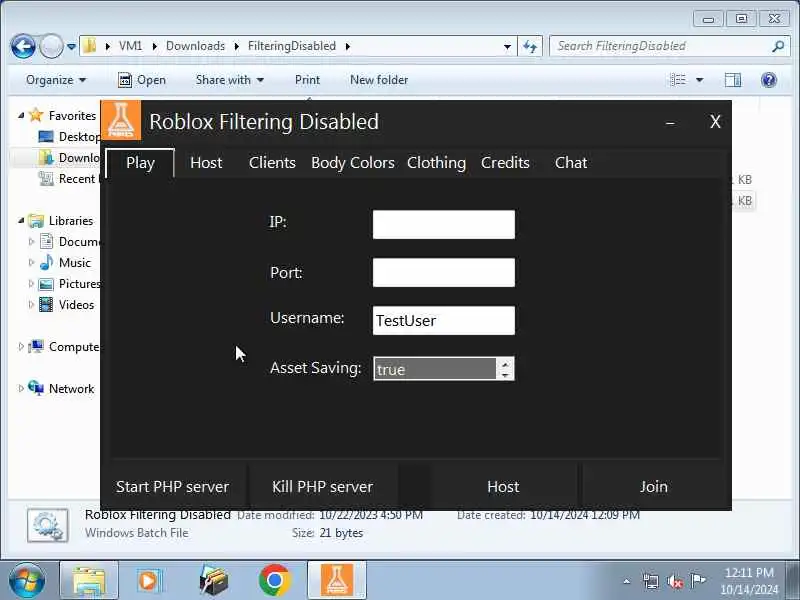800x600 pixels.
Task: Click Roblox flask icon in taskbar
Action: [336, 581]
